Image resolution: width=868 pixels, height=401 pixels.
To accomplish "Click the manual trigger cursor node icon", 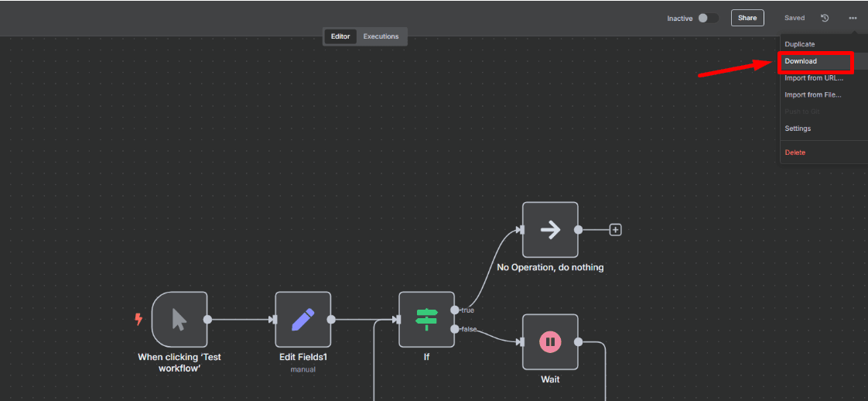I will 179,319.
